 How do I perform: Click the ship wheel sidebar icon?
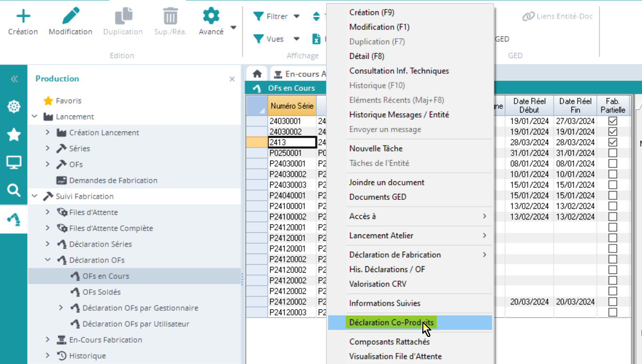click(x=14, y=107)
